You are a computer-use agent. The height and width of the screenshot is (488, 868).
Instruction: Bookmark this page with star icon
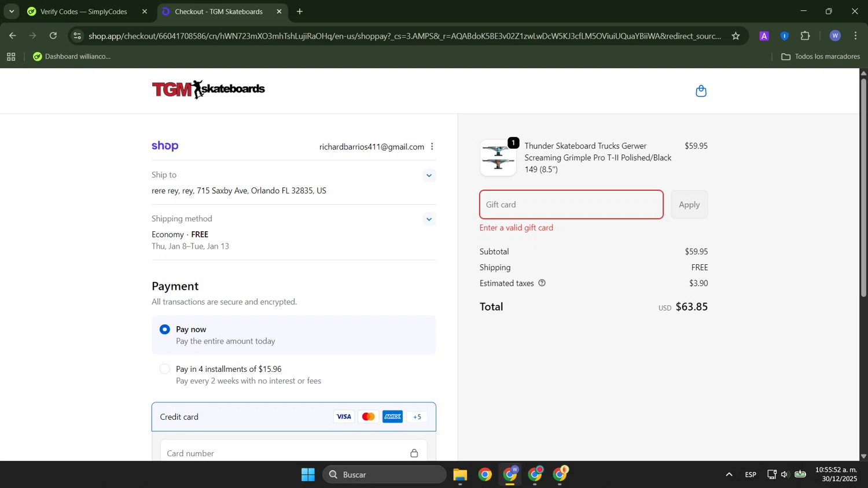[x=735, y=36]
